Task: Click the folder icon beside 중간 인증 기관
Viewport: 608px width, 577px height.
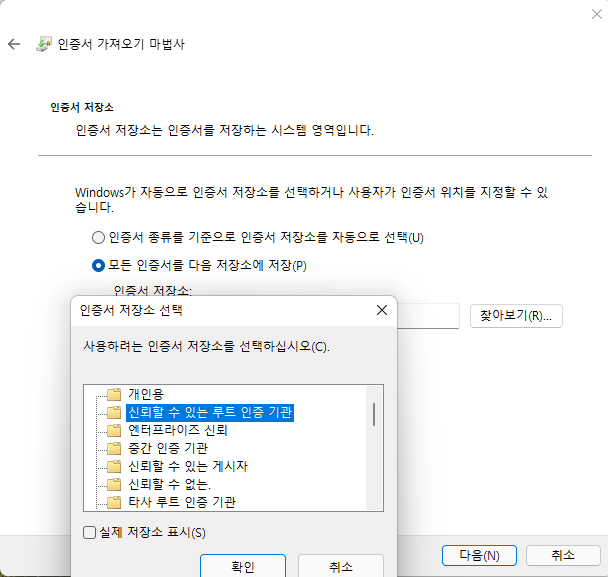Action: [114, 448]
